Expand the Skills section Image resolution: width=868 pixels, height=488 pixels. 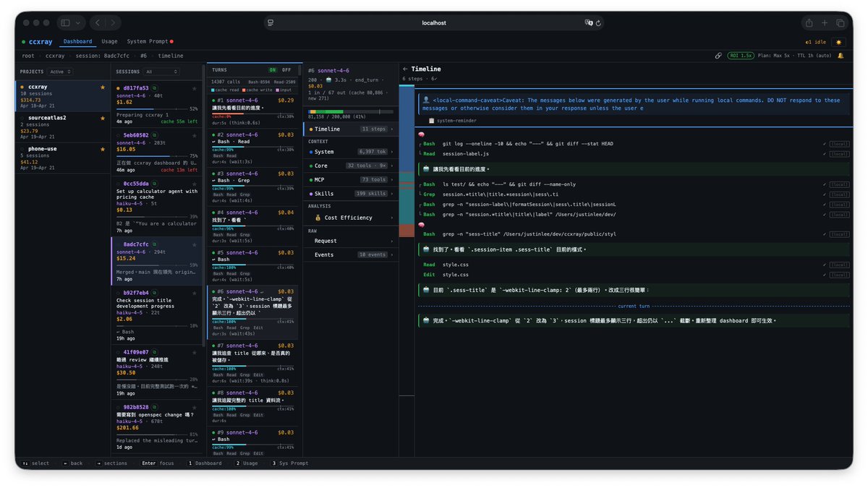[x=351, y=194]
